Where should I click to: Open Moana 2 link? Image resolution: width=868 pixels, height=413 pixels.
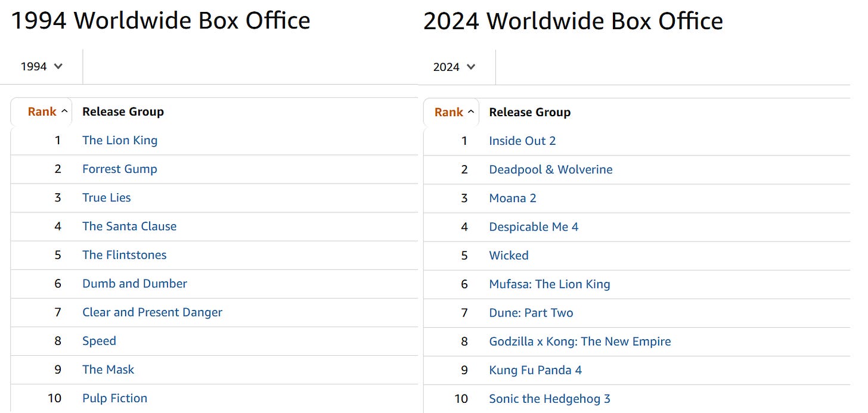pos(513,198)
